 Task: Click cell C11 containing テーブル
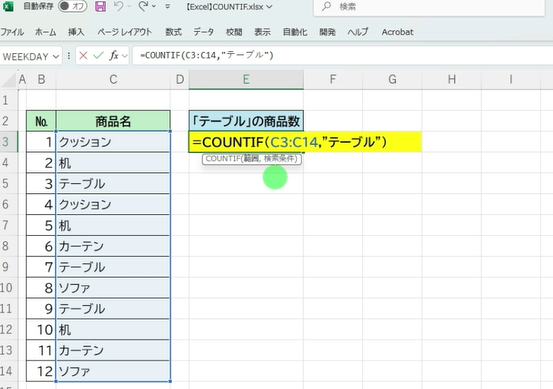113,309
